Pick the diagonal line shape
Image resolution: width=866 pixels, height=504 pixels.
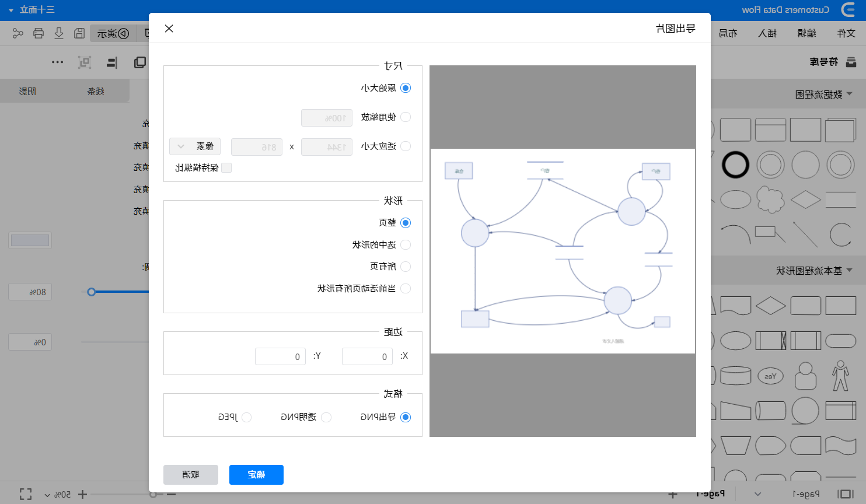[x=805, y=235]
